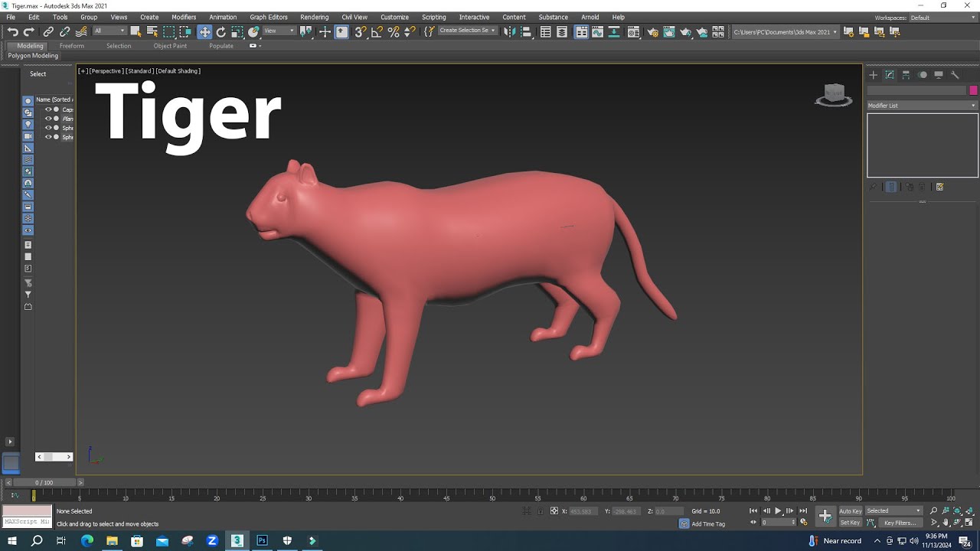Open the key mode Selected dropdown
Image resolution: width=980 pixels, height=551 pixels.
(x=893, y=510)
